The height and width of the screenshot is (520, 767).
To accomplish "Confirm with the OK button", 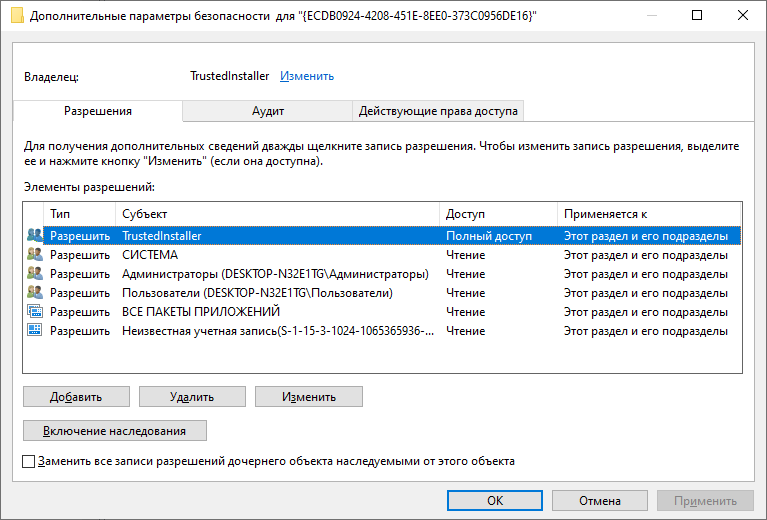I will pos(495,500).
